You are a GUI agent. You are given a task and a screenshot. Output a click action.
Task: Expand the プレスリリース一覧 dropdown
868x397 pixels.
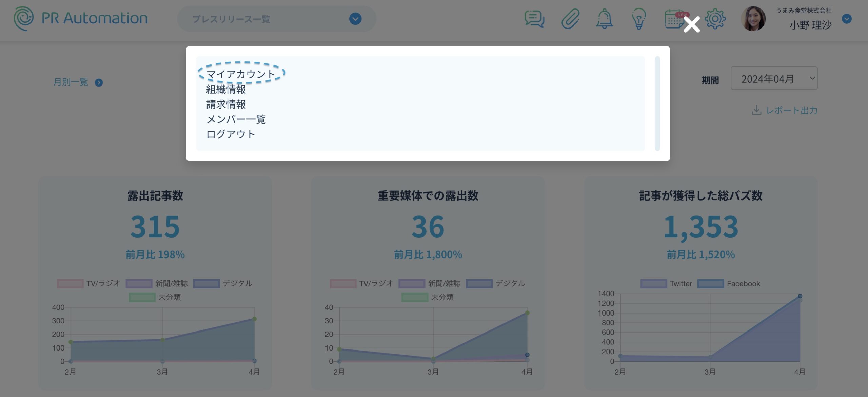(355, 19)
